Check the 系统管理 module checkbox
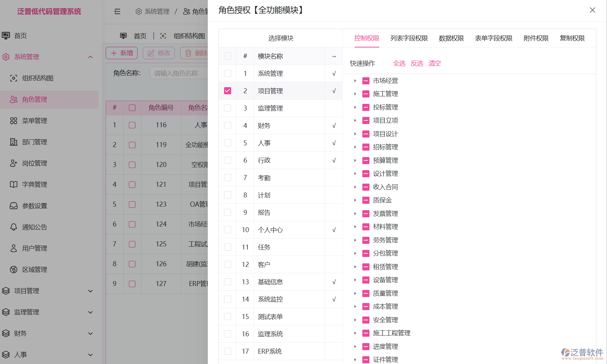607x364 pixels. [227, 73]
